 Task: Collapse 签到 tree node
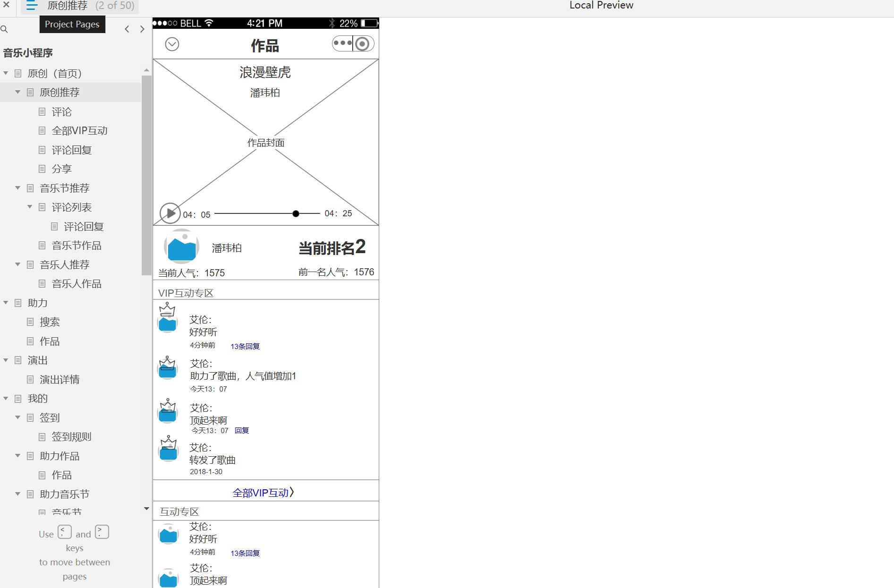click(17, 418)
